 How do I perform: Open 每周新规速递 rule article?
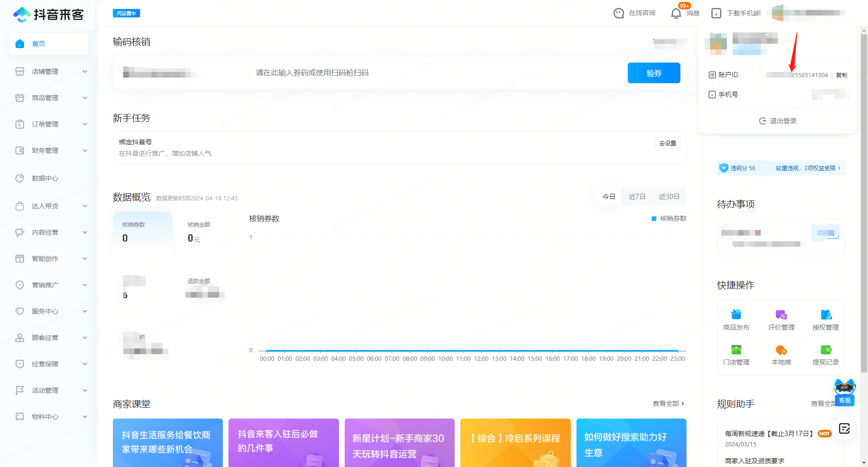[769, 434]
